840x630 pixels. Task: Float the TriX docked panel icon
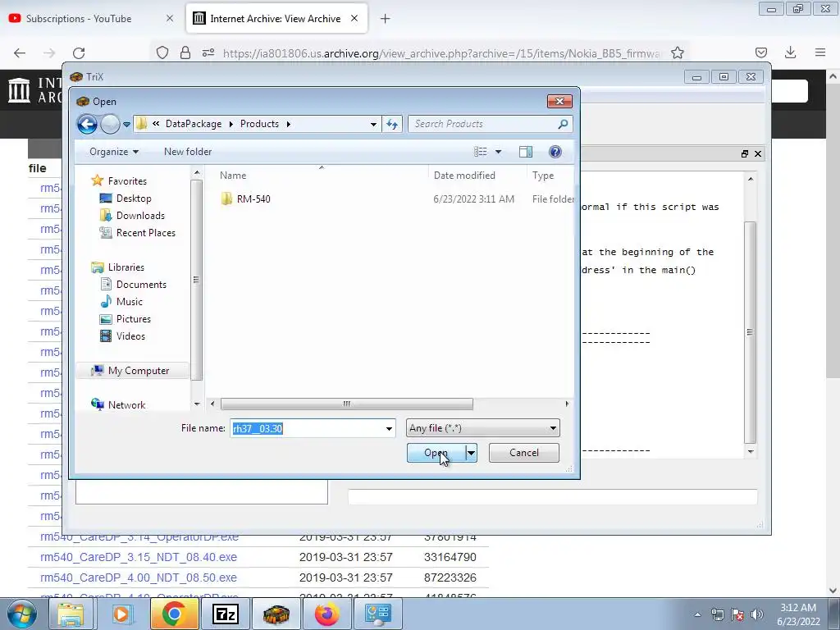(x=745, y=153)
